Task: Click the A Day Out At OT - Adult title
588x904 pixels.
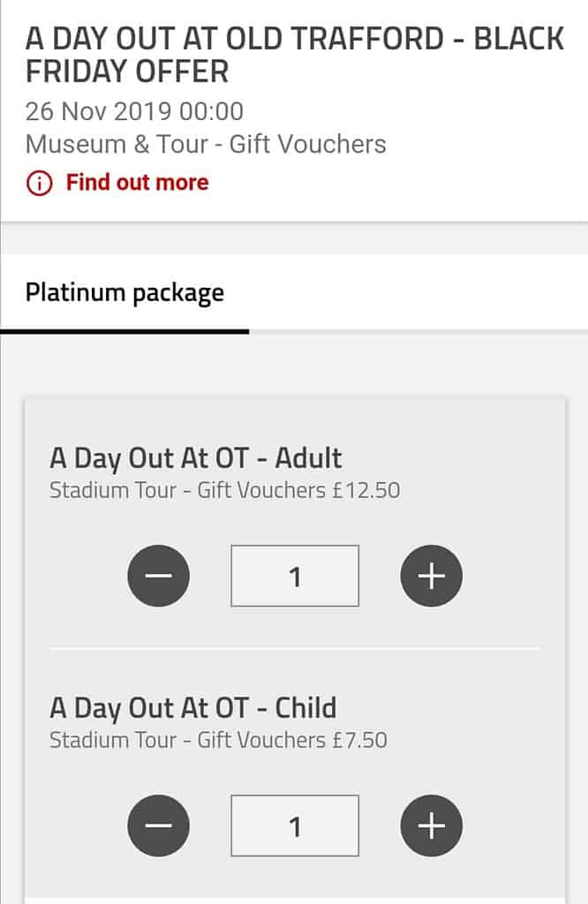Action: tap(195, 459)
